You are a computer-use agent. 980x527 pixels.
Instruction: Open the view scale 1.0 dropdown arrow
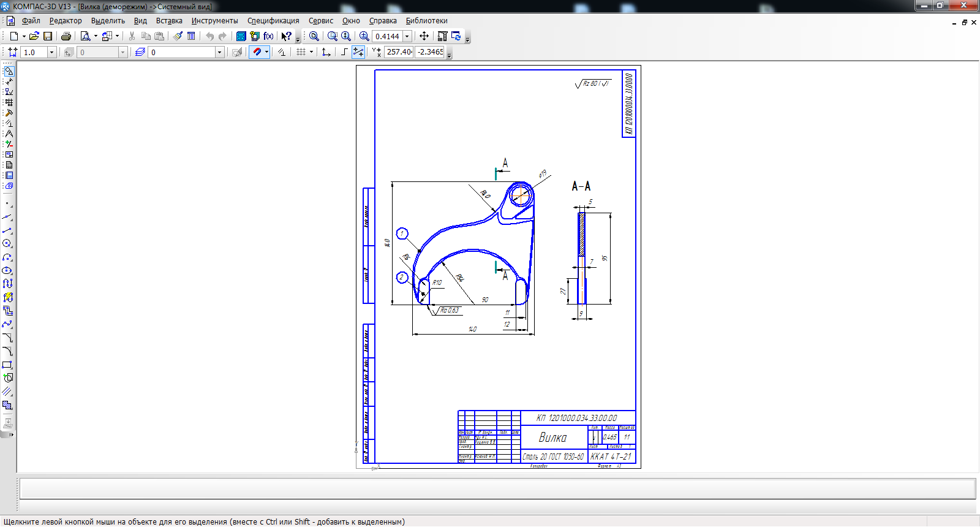[x=51, y=52]
